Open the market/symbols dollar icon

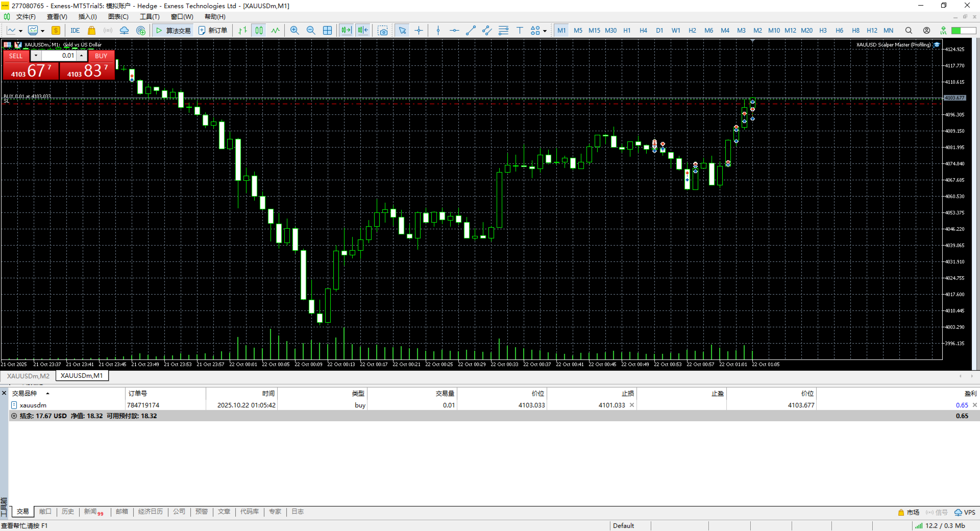tap(56, 31)
